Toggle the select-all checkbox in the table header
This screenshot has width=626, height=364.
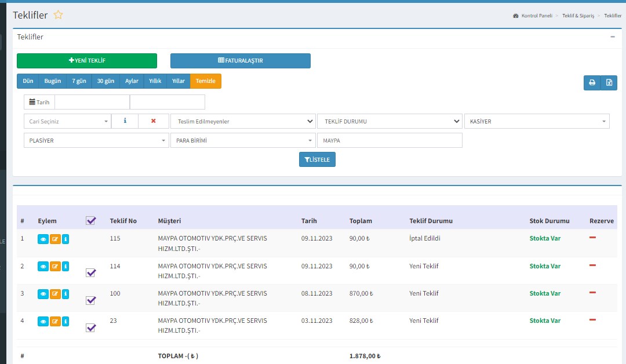(x=90, y=220)
